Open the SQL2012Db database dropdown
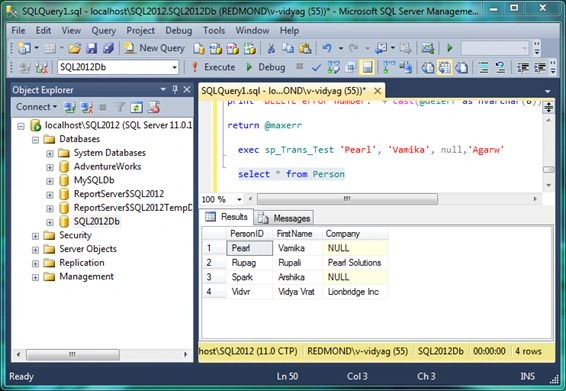The image size is (566, 391). click(x=175, y=68)
